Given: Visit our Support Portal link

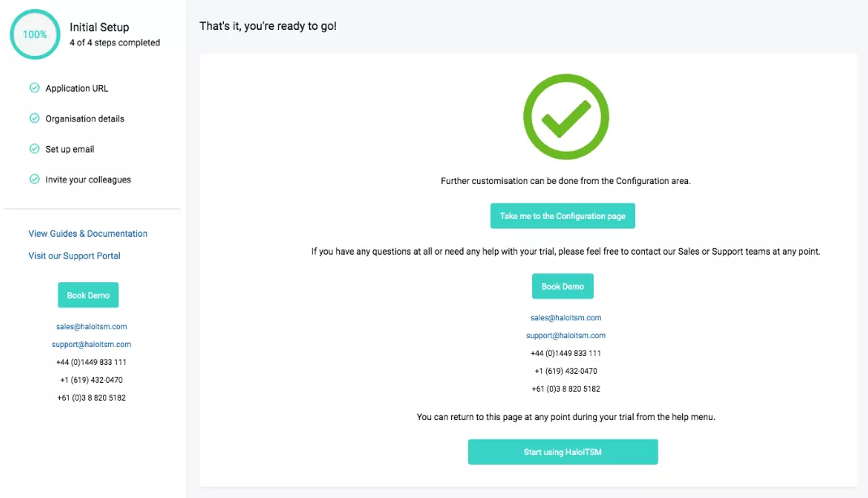Looking at the screenshot, I should 75,255.
